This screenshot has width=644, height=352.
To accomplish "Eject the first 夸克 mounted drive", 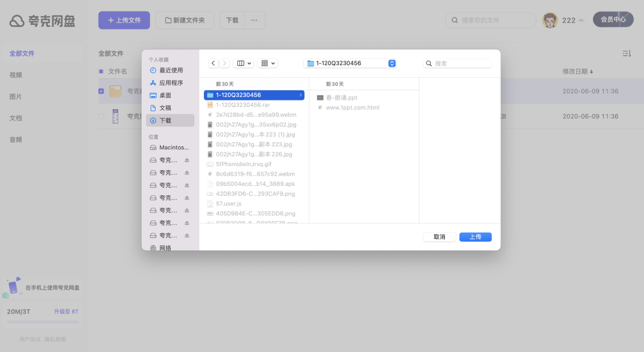I will point(187,159).
